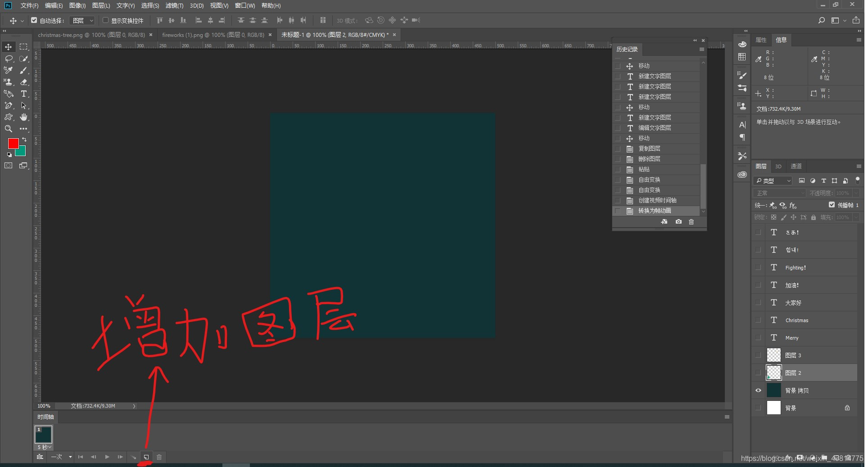The width and height of the screenshot is (868, 467).
Task: Select the Fighting! text layer
Action: (805, 268)
